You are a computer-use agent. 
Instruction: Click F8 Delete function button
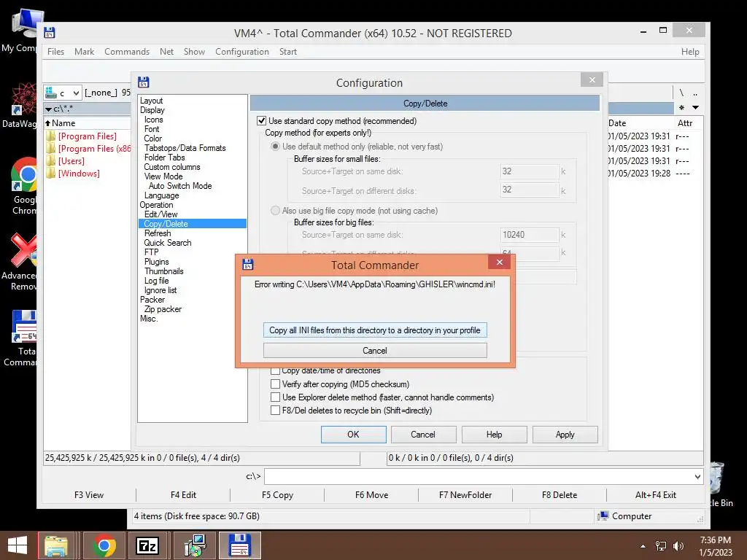tap(560, 495)
